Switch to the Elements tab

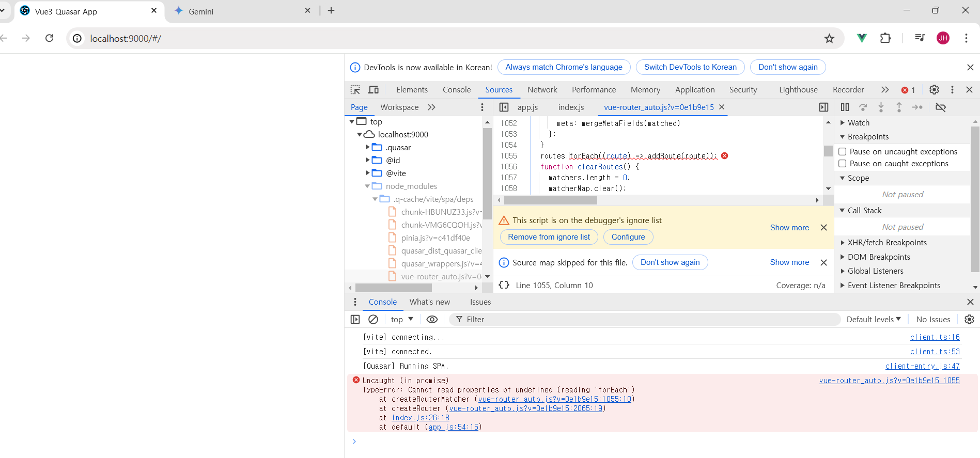point(412,90)
